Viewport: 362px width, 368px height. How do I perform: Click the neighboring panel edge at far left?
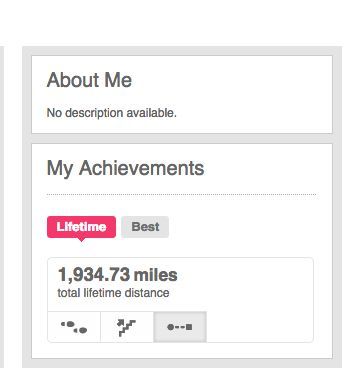point(2,207)
